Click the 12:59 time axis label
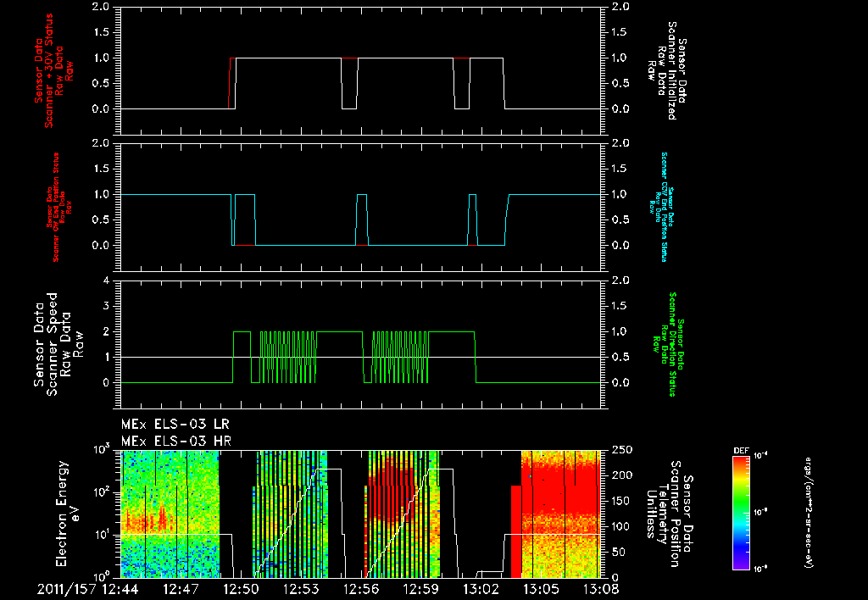The width and height of the screenshot is (868, 600). tap(422, 590)
